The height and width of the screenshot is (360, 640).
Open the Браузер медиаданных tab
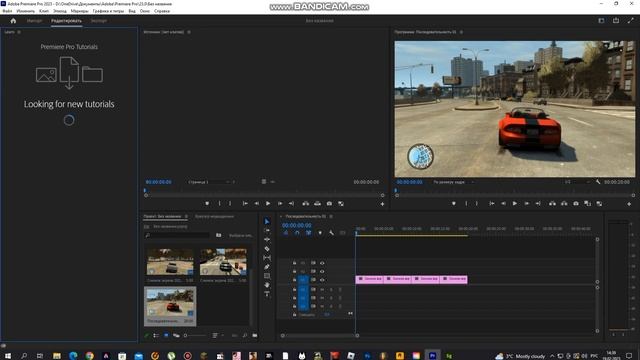tap(214, 216)
